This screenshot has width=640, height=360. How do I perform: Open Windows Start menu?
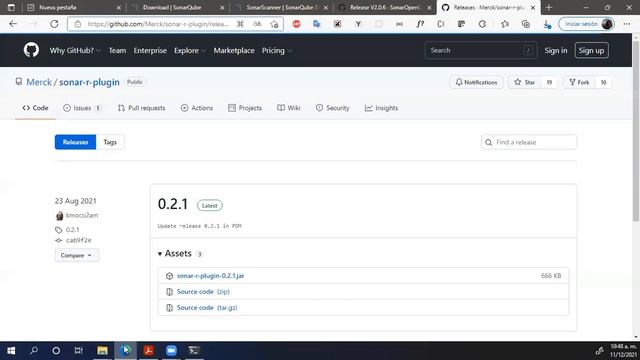(x=11, y=351)
